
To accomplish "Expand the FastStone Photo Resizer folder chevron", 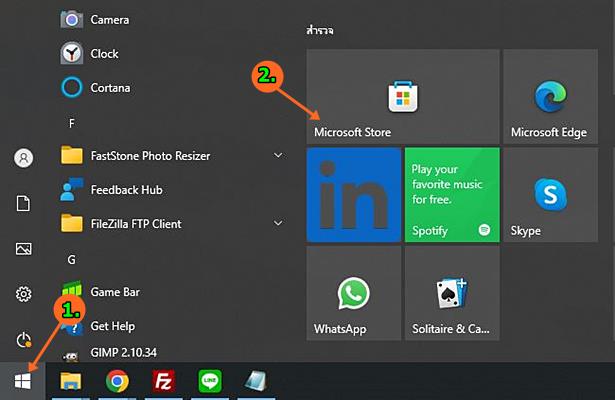I will (278, 155).
